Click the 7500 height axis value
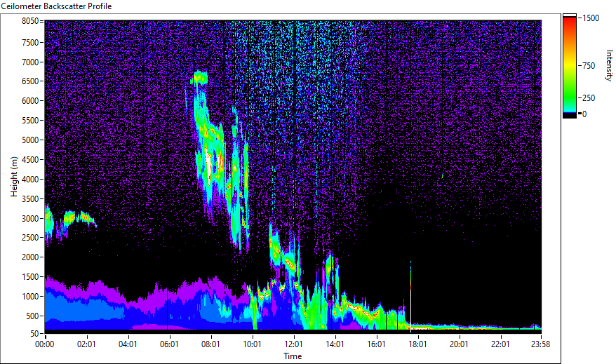The height and width of the screenshot is (364, 616). 30,42
